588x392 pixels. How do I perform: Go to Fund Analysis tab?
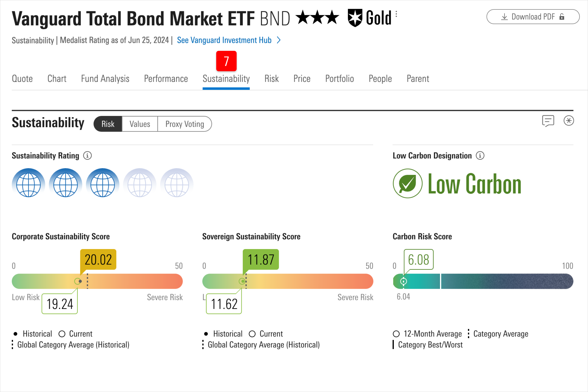[x=105, y=79]
